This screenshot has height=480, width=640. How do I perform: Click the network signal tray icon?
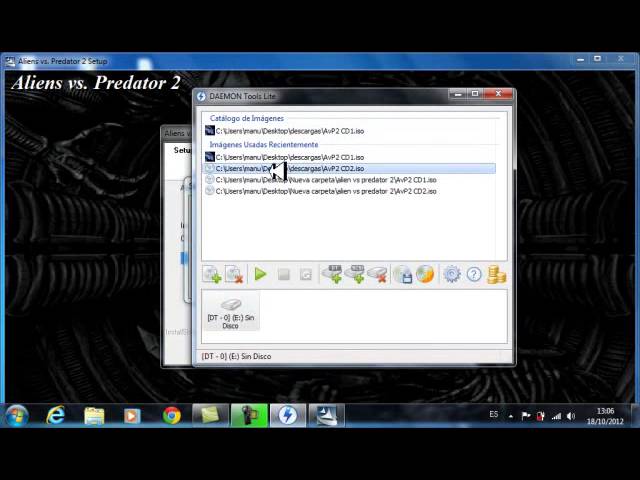pyautogui.click(x=556, y=416)
